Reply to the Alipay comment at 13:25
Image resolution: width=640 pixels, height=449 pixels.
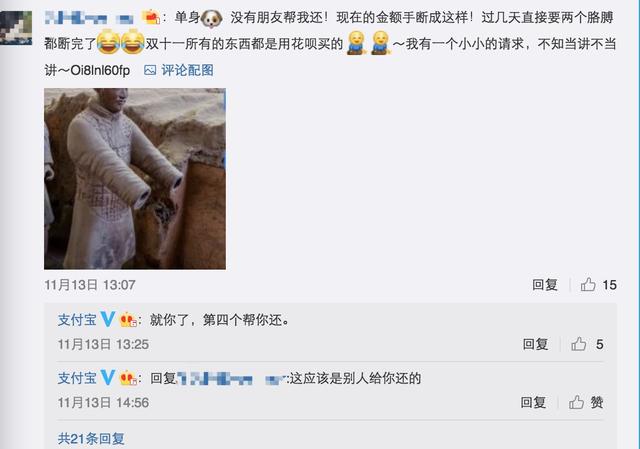point(535,344)
